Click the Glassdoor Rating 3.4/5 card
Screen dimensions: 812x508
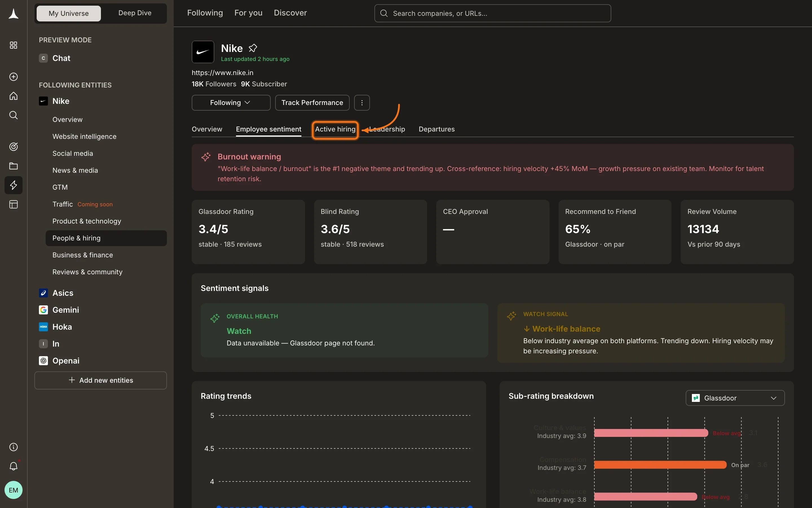pos(248,232)
